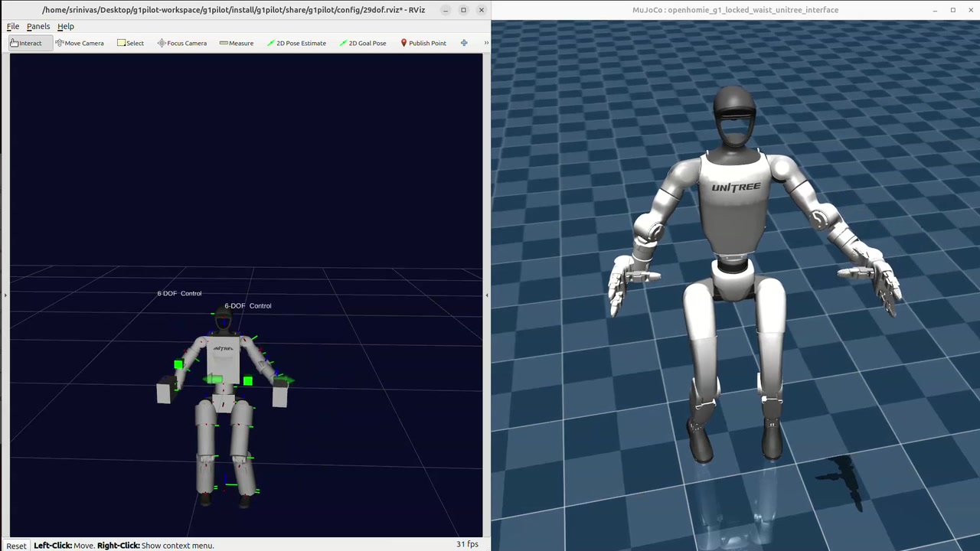Expand the collapsed left side panel handle
The height and width of the screenshot is (551, 980).
(5, 295)
